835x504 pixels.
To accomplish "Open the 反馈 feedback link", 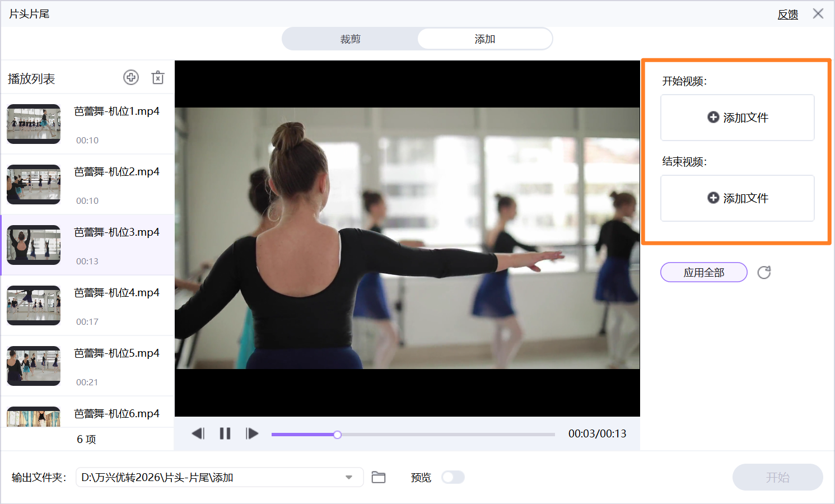I will pyautogui.click(x=787, y=15).
